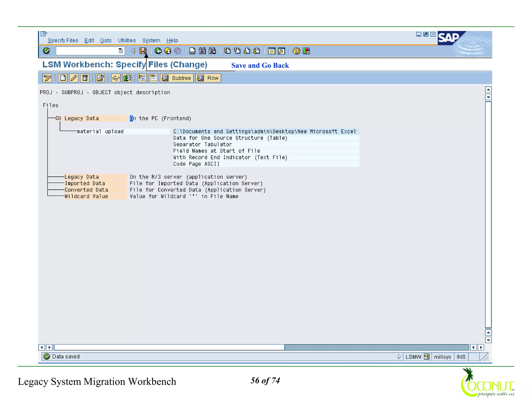532x399 pixels.
Task: Click the Find Next binoculars icon
Action: click(212, 51)
